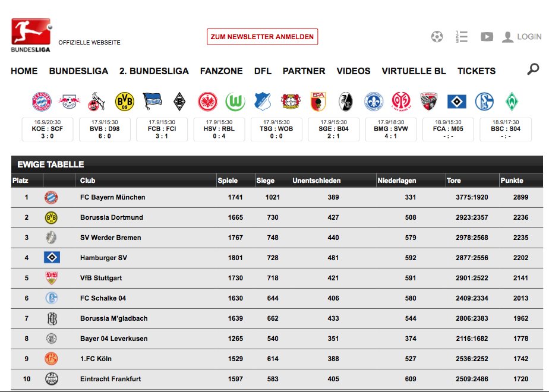
Task: Open the video play icon in header
Action: click(487, 36)
